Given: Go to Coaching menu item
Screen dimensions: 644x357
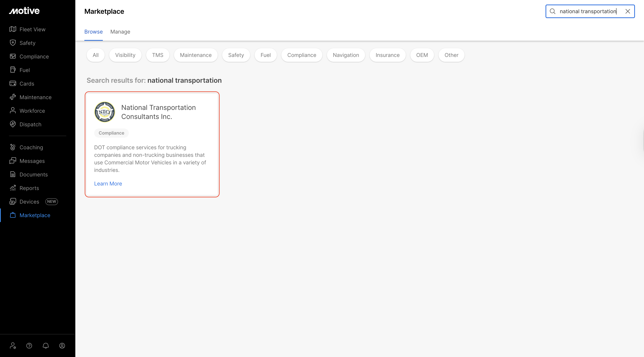Looking at the screenshot, I should (31, 147).
